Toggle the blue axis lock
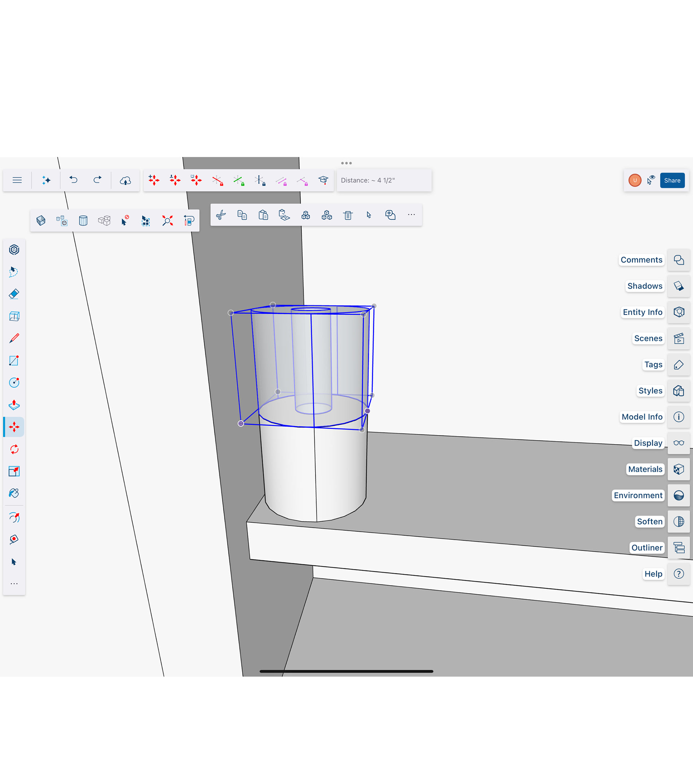693x784 pixels. point(260,180)
